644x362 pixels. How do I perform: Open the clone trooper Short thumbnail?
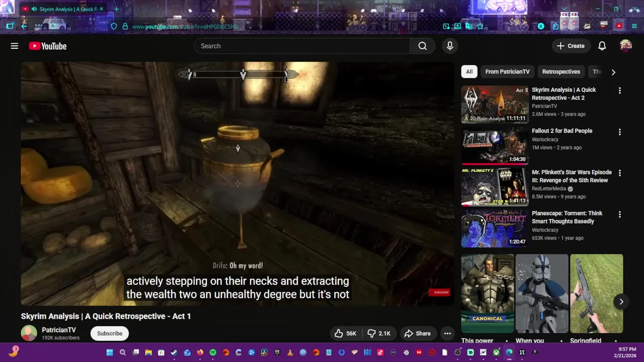point(542,294)
